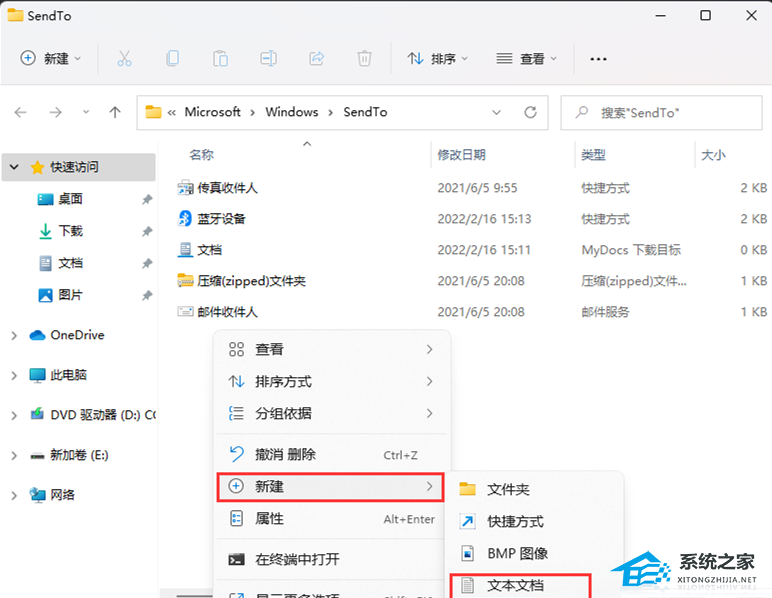Click the Cut scissors icon in toolbar
The width and height of the screenshot is (772, 598).
tap(124, 59)
